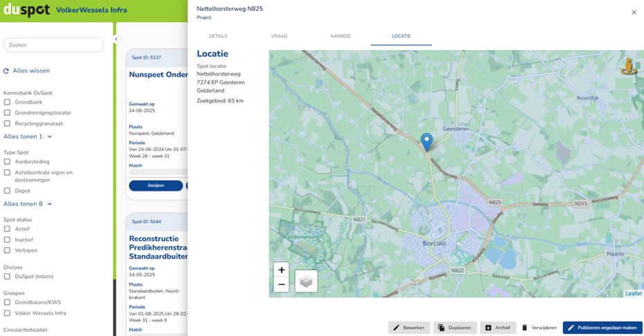Click the blue location pin marker
Viewport: 644px width, 336px height.
[427, 141]
